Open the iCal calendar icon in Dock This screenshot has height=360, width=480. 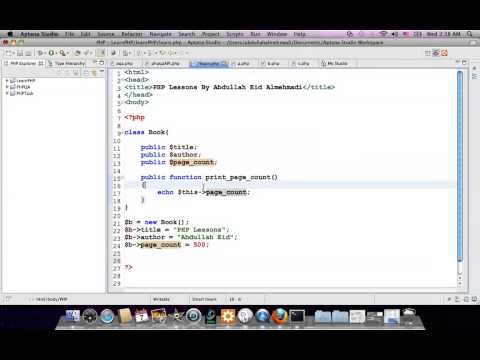(x=142, y=316)
